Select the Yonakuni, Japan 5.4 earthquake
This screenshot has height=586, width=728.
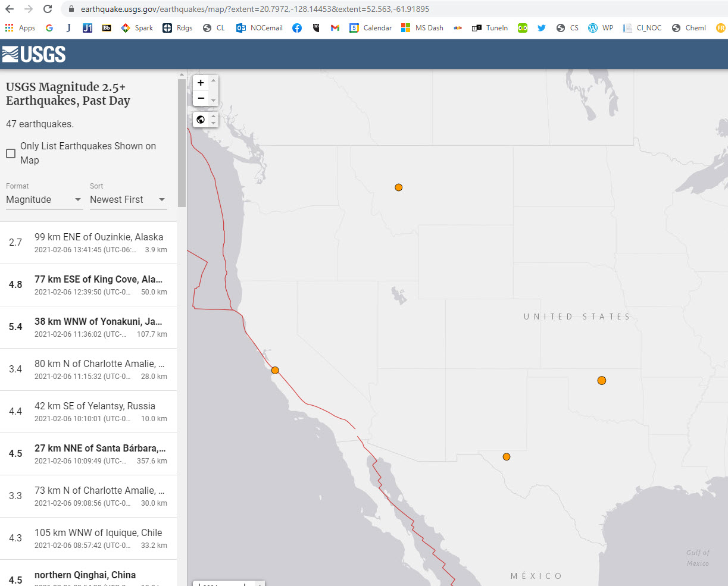[88, 327]
